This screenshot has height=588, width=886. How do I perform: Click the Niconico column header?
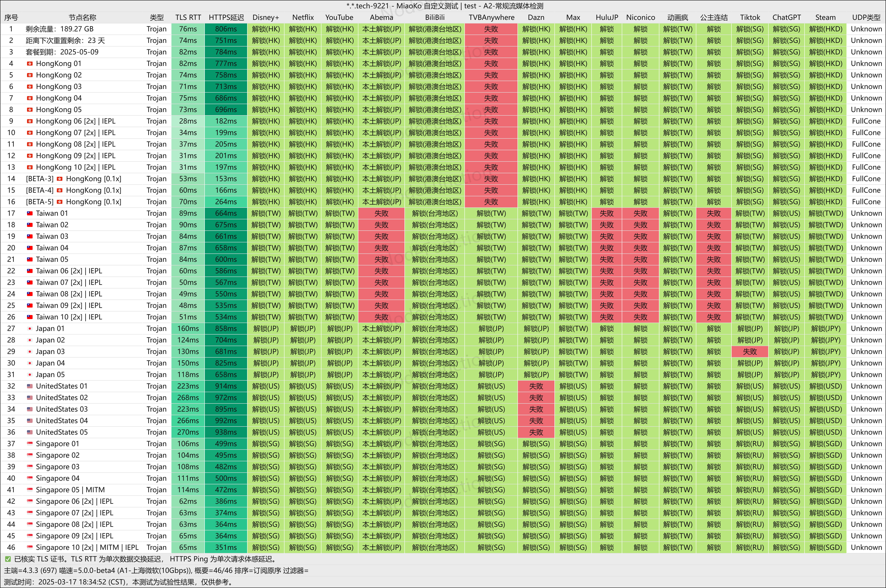pyautogui.click(x=640, y=18)
